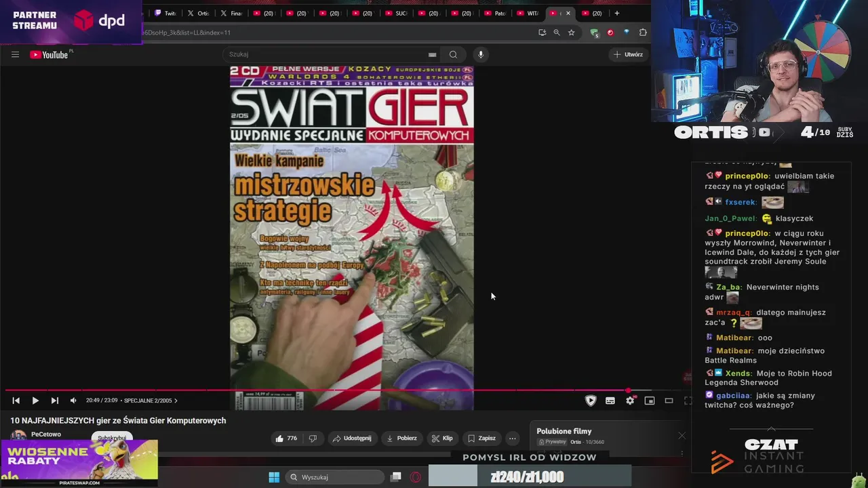The image size is (868, 488).
Task: Start voice search with the microphone
Action: click(481, 54)
